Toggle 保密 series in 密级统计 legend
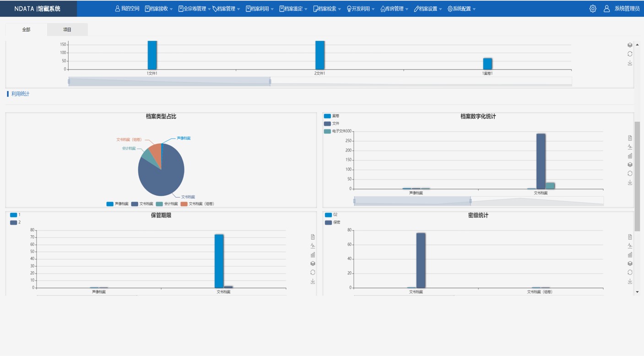Viewport: 644px width, 356px height. [333, 222]
